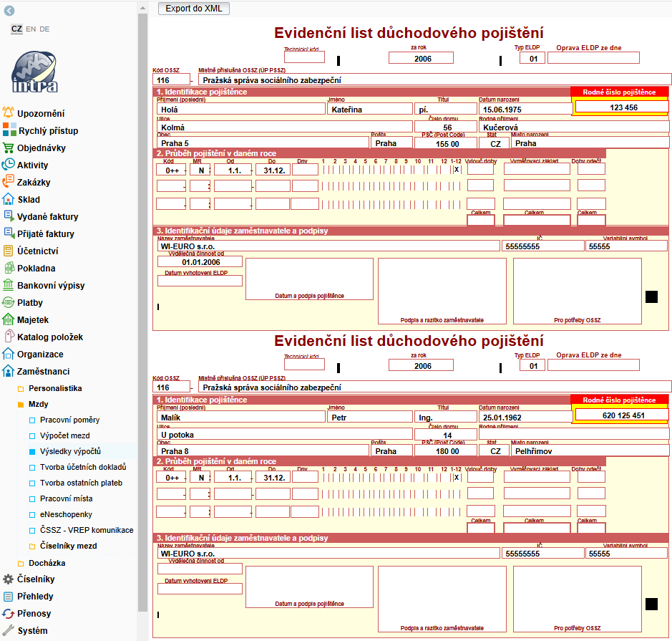The width and height of the screenshot is (672, 641).
Task: Expand the Docházka folder
Action: click(21, 563)
